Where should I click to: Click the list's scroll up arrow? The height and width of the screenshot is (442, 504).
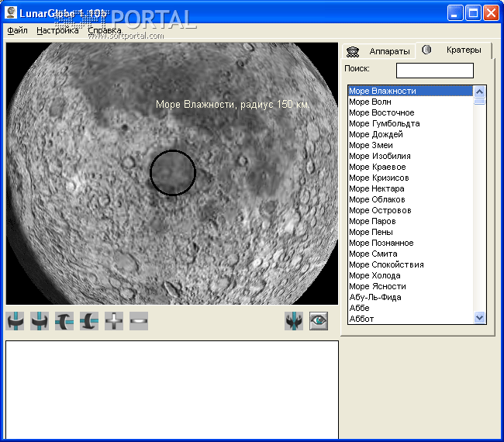(479, 91)
